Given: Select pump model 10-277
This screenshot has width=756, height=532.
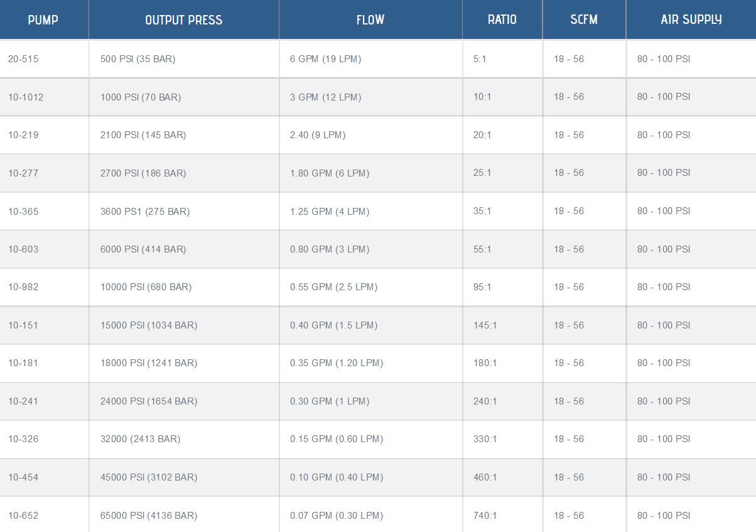Looking at the screenshot, I should [x=23, y=173].
